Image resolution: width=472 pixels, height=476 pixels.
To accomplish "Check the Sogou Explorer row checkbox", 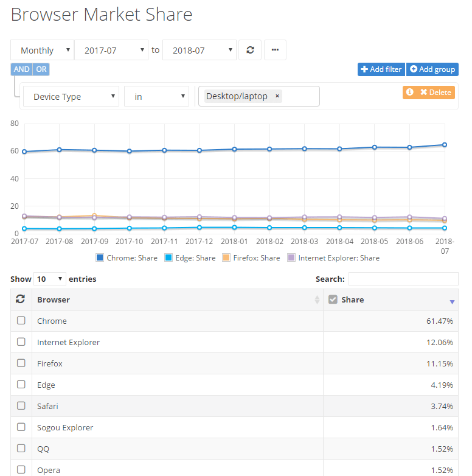I will coord(21,427).
